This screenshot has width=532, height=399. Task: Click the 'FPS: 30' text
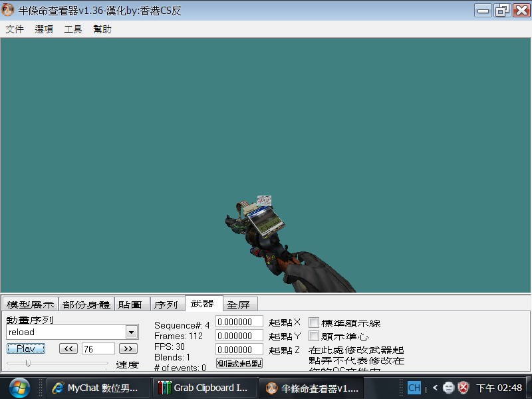170,346
